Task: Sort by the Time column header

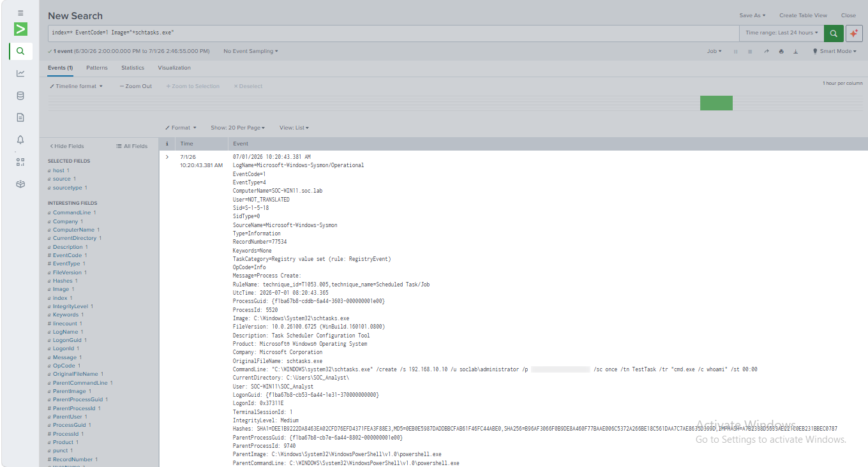Action: pyautogui.click(x=186, y=144)
